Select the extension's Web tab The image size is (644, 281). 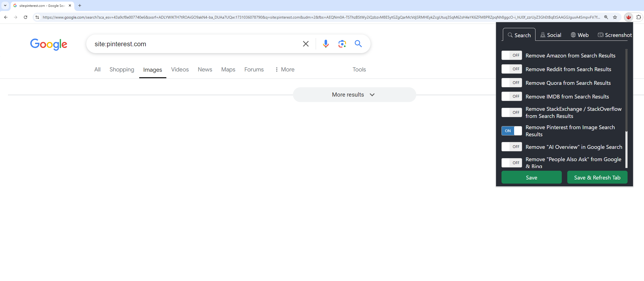tap(580, 35)
